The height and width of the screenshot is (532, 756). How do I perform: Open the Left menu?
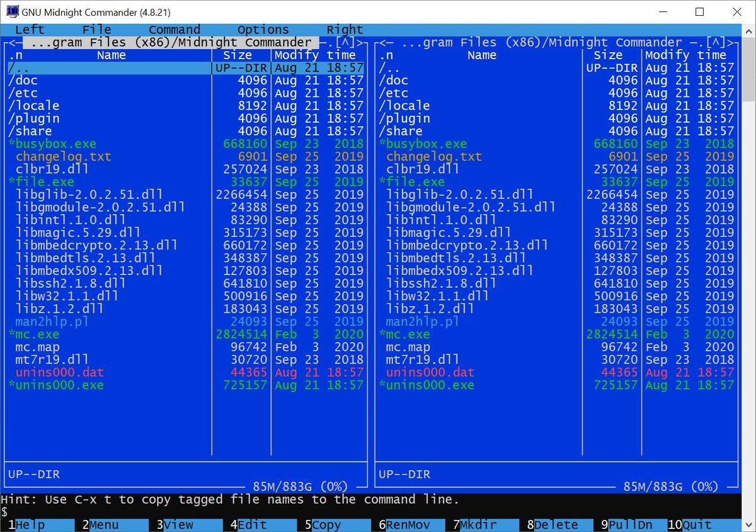(x=30, y=30)
